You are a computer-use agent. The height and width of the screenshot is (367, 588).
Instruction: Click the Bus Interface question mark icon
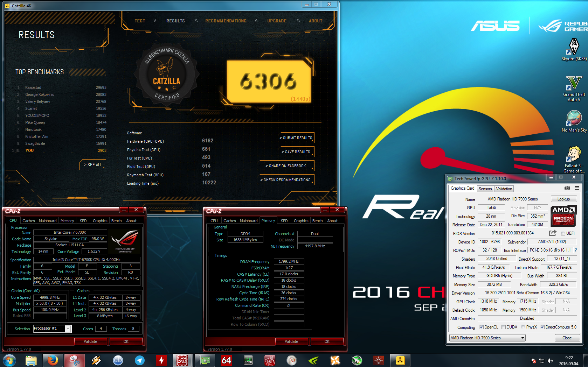coord(576,250)
